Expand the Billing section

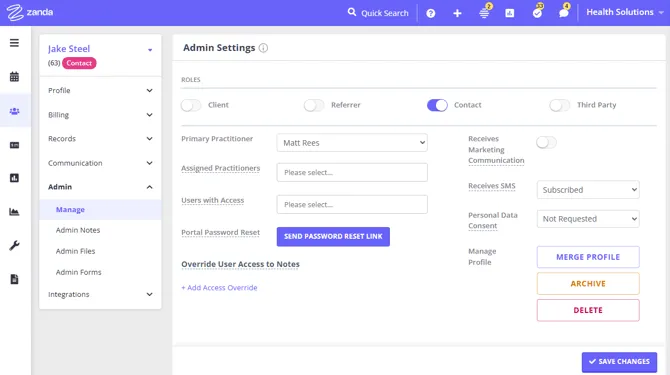click(x=100, y=115)
